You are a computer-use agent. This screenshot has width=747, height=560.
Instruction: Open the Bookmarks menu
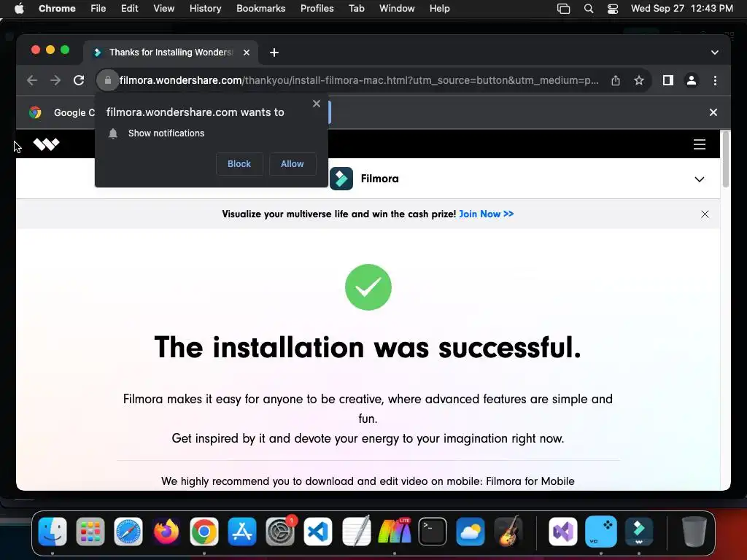point(260,9)
